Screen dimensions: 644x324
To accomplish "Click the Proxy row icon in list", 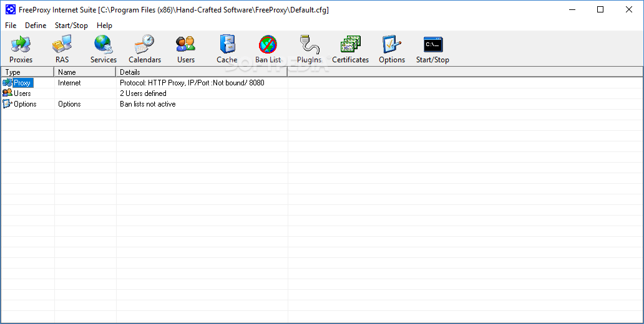I will pos(7,83).
